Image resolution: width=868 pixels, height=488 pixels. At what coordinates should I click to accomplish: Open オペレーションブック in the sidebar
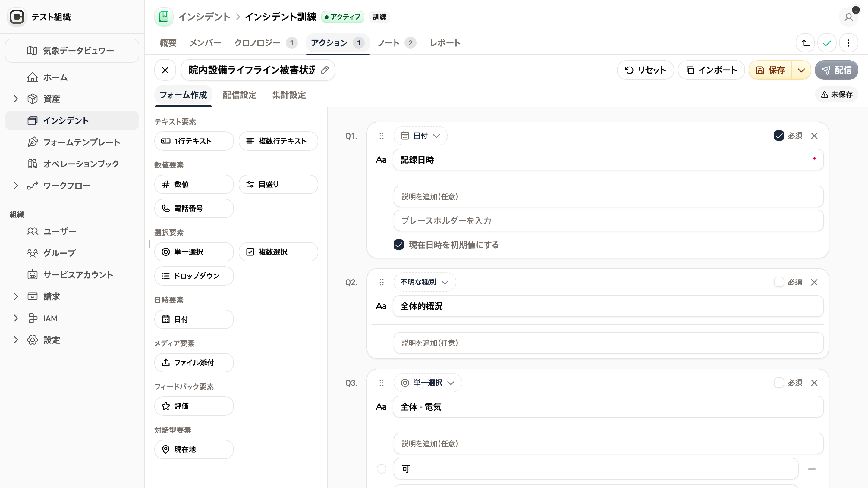[72, 164]
